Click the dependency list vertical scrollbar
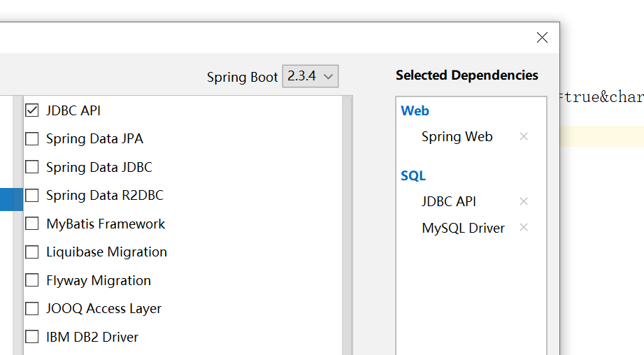This screenshot has width=644, height=355. point(348,225)
